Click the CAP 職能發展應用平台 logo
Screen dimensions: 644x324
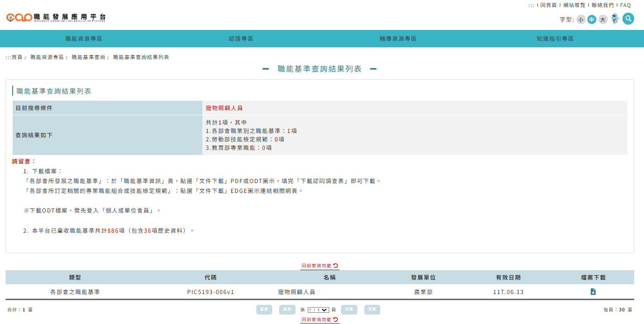click(x=56, y=17)
